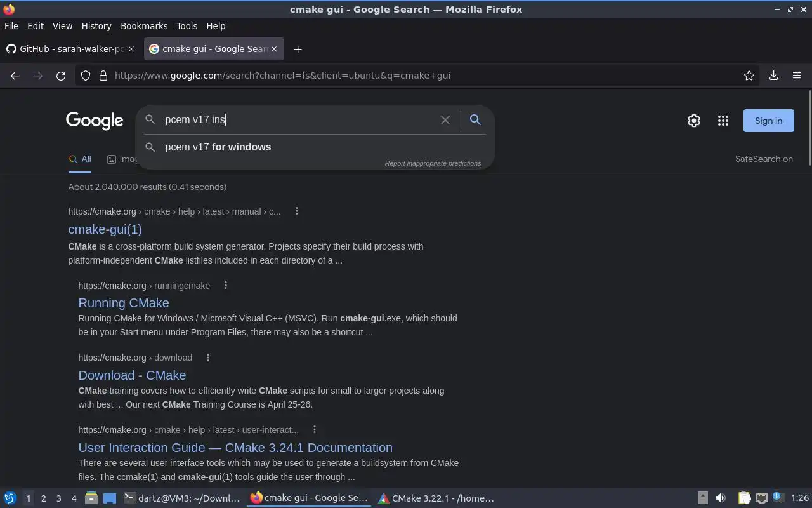812x508 pixels.
Task: Open options for Download - CMake result
Action: (x=208, y=358)
